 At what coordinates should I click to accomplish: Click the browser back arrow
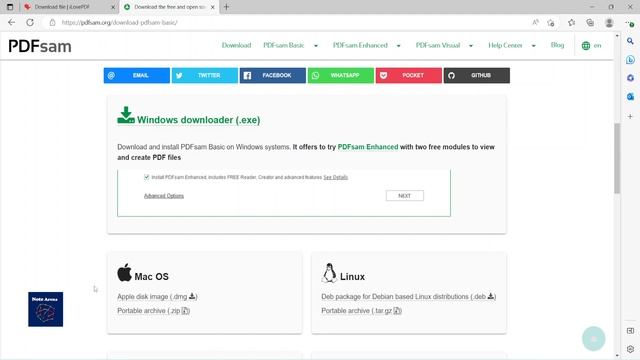click(x=11, y=22)
